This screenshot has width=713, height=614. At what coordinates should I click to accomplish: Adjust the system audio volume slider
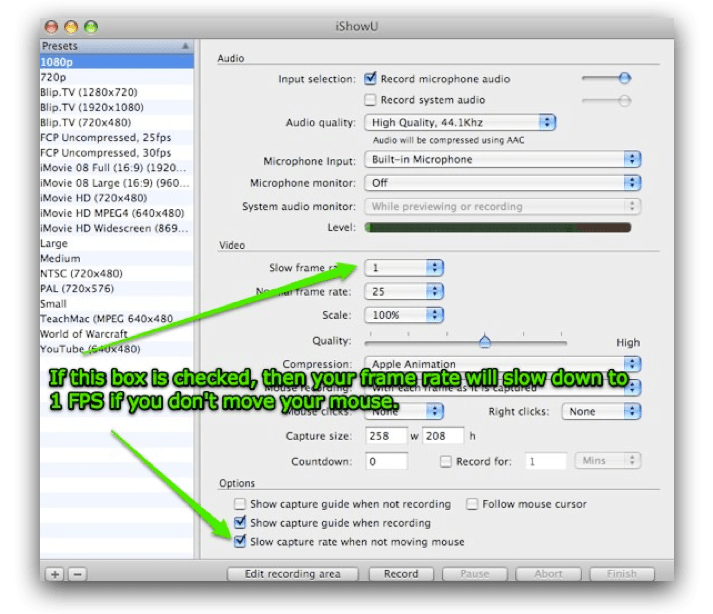tap(624, 101)
